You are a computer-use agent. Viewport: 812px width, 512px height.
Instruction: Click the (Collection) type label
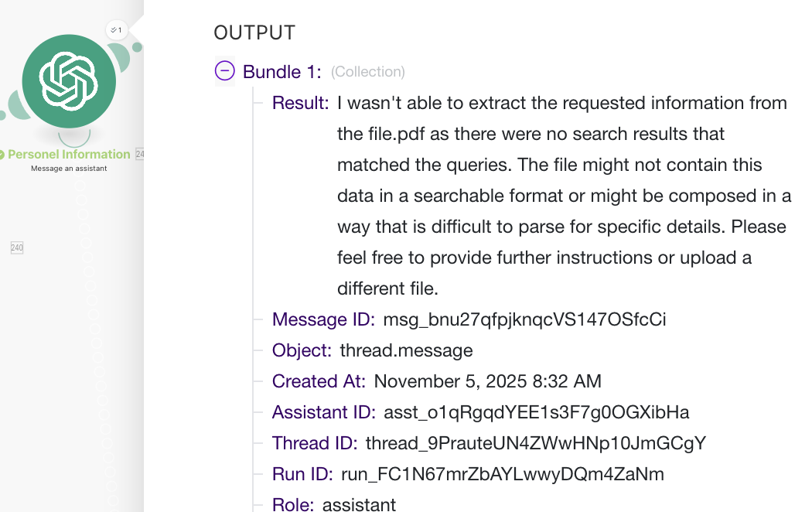coord(368,72)
